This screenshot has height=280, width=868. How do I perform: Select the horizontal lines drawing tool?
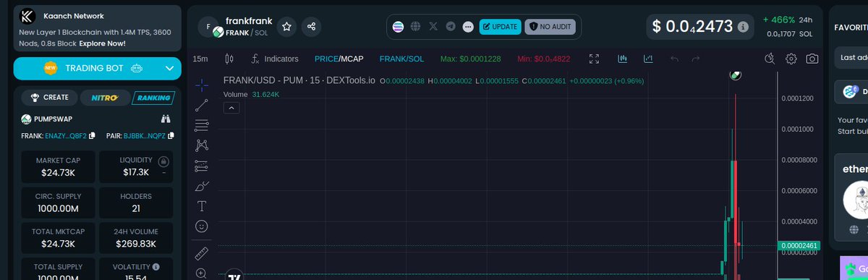pyautogui.click(x=202, y=125)
